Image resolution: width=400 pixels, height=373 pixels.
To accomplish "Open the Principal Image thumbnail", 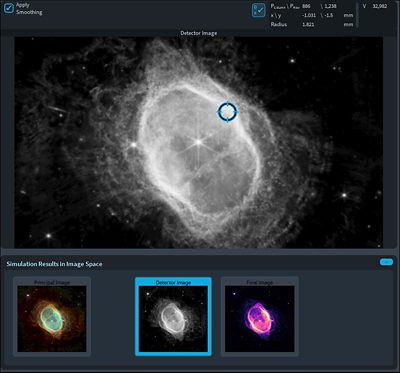I will tap(52, 316).
